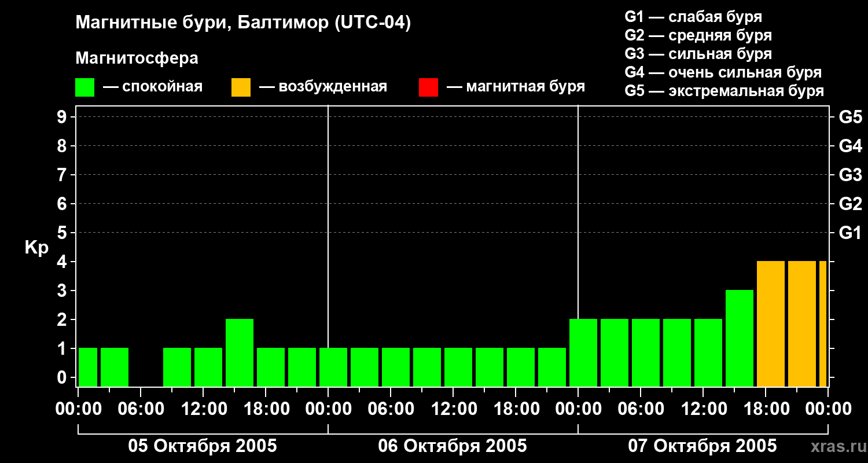Click the 'G3 — сильная буря' description
The width and height of the screenshot is (868, 463).
pyautogui.click(x=698, y=54)
